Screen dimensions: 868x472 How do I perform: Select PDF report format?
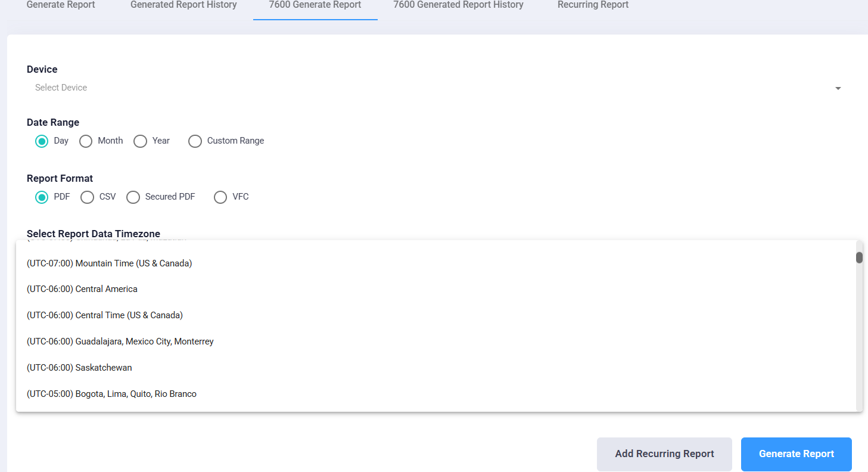[x=41, y=197]
